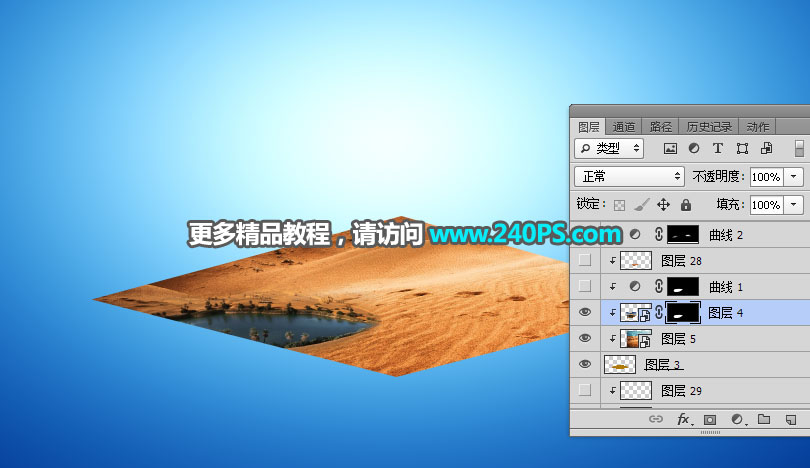
Task: Expand the 不透明度 opacity arrow
Action: pos(795,176)
